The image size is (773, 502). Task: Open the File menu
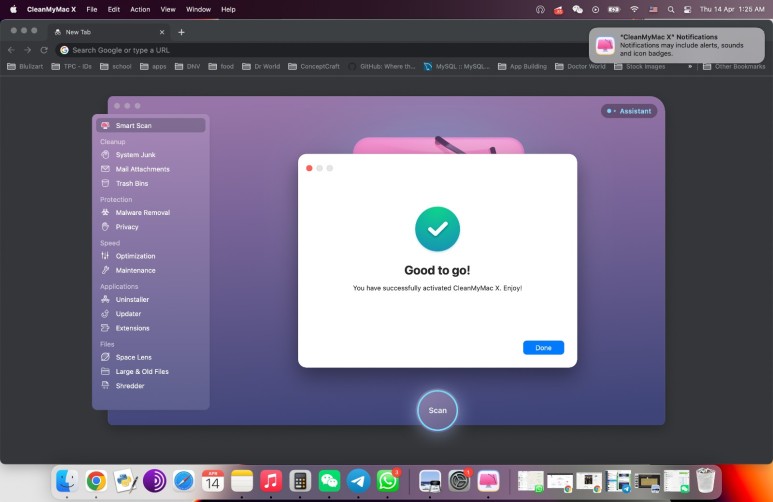(x=92, y=9)
